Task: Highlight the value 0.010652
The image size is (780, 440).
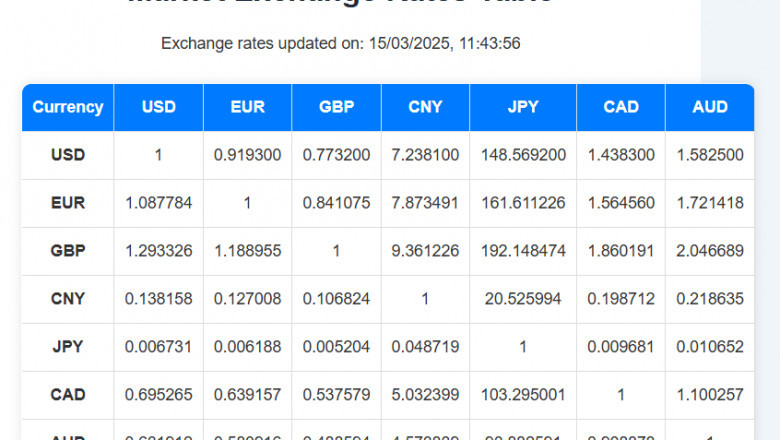Action: click(x=710, y=347)
